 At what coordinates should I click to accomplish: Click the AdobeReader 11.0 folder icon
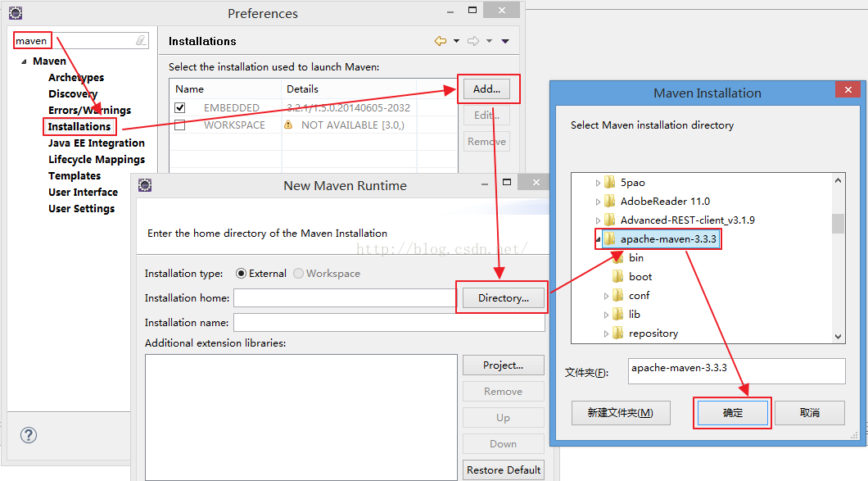[x=610, y=201]
